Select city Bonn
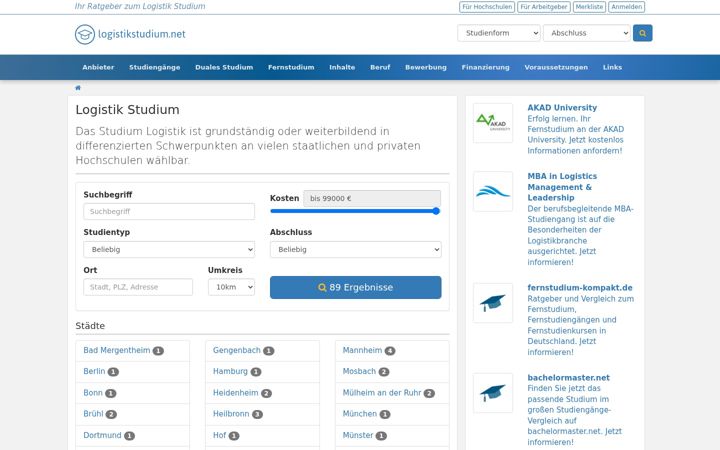The height and width of the screenshot is (450, 720). pyautogui.click(x=93, y=393)
